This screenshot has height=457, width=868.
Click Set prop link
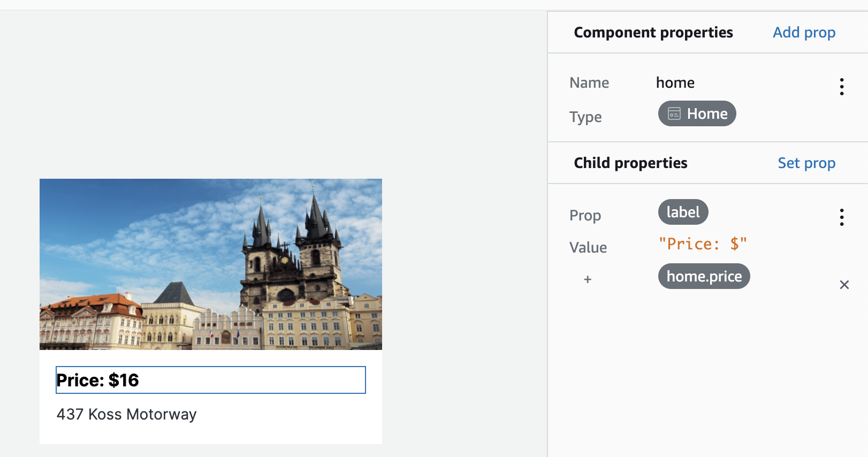point(806,163)
